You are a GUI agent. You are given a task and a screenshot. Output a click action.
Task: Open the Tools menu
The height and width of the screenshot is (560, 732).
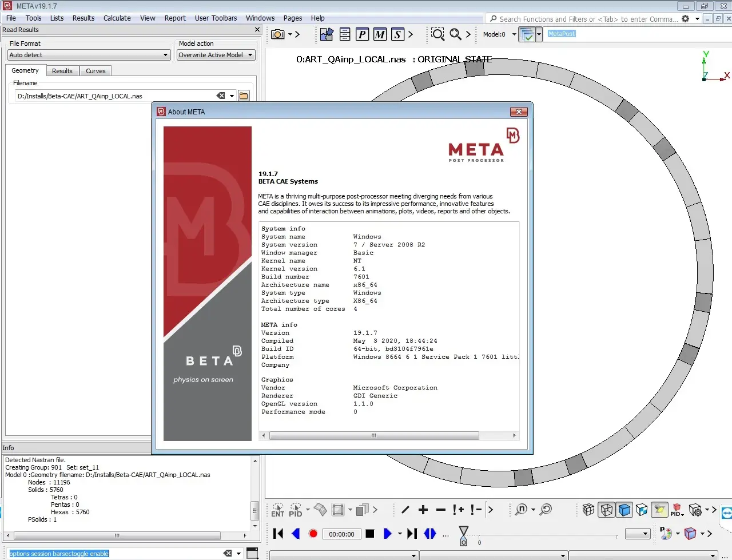[x=34, y=18]
